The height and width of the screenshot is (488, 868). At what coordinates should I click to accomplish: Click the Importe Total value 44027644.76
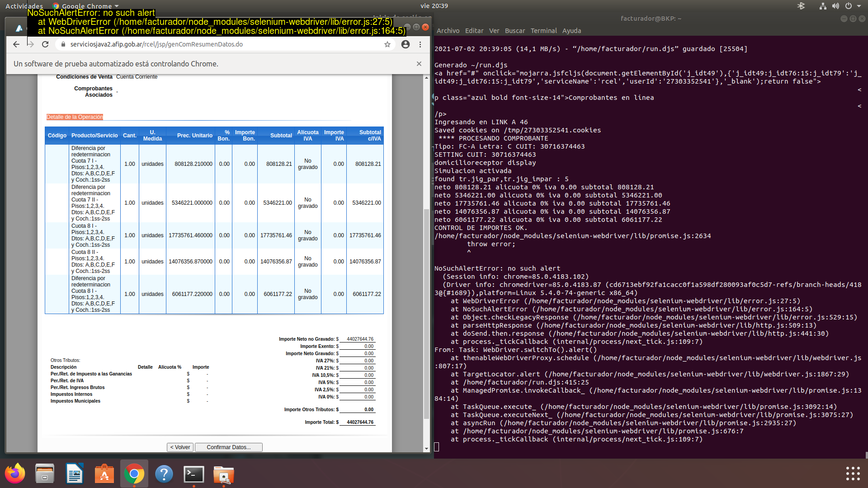360,422
